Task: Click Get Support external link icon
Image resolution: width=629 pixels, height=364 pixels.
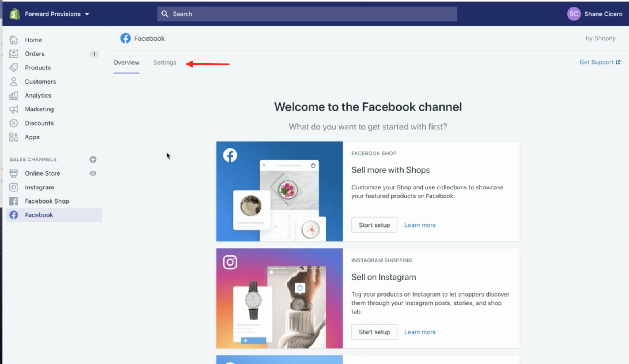Action: tap(618, 62)
